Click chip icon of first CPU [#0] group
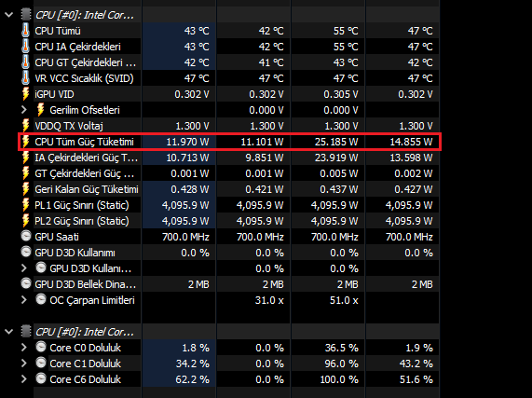This screenshot has width=532, height=398. (x=26, y=15)
